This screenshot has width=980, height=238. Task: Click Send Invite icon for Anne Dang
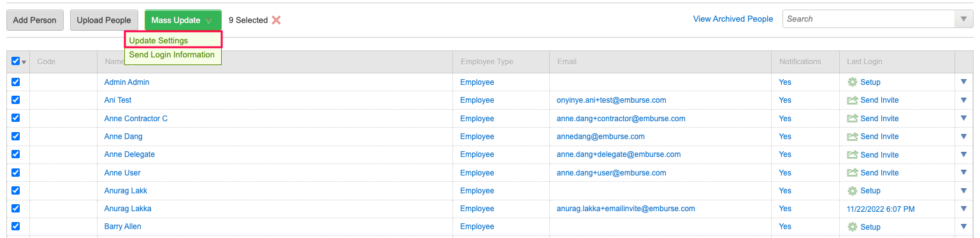click(853, 137)
